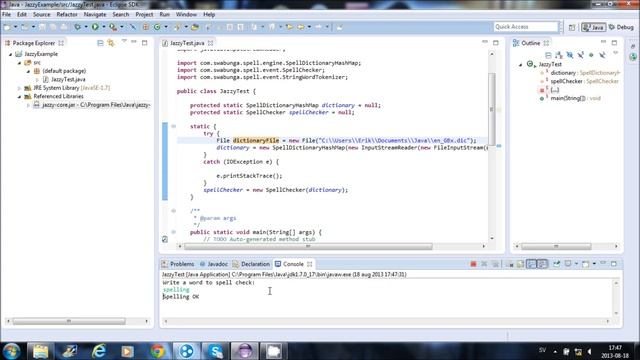640x360 pixels.
Task: Open Package Explorer view menu triangle
Action: pos(124,41)
